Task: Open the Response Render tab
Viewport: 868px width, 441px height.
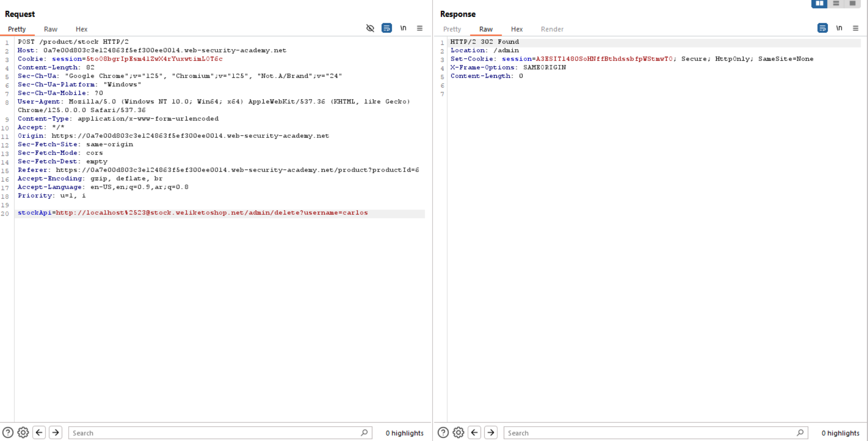Action: [552, 29]
